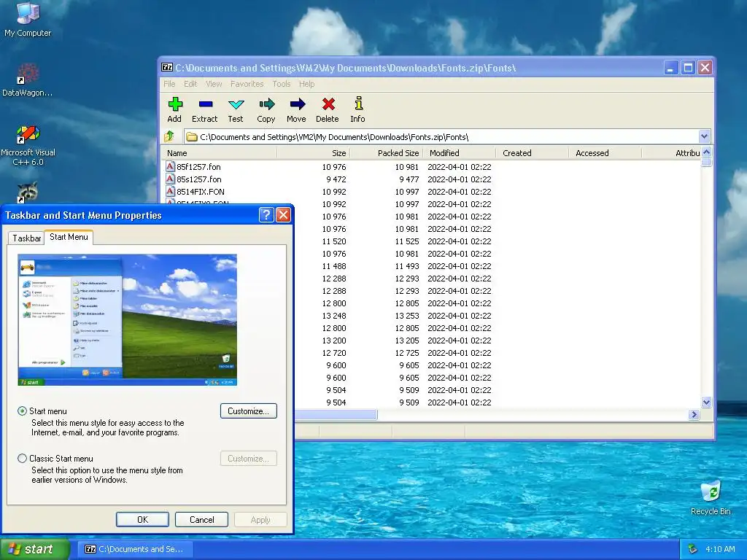Sort by the Accessed column header
Viewport: 747px width, 560px height.
click(x=605, y=153)
